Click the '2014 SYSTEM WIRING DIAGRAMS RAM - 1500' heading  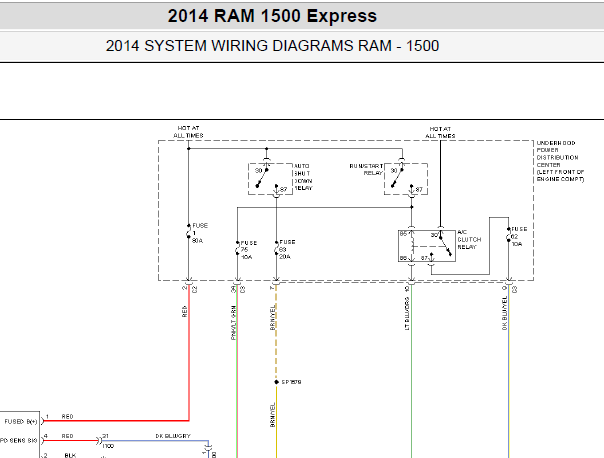point(272,46)
